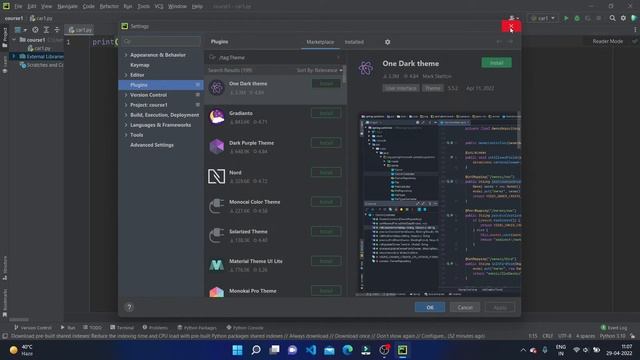
Task: Install the Nord plugin
Action: click(326, 172)
